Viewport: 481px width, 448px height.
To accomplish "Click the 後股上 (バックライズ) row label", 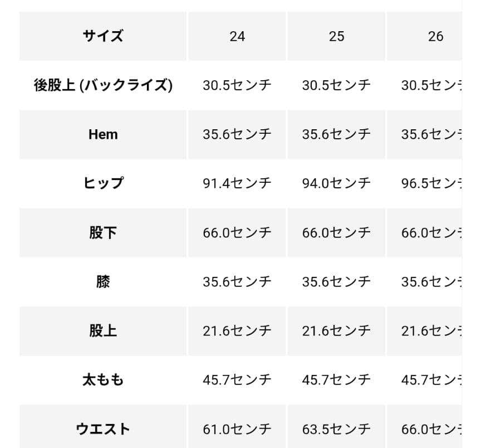I will [103, 85].
